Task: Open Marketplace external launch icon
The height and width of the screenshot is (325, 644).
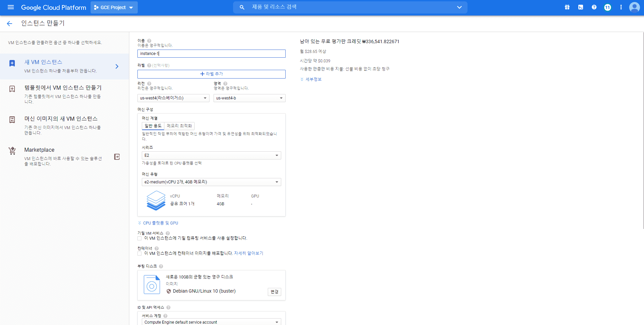Action: pos(117,157)
